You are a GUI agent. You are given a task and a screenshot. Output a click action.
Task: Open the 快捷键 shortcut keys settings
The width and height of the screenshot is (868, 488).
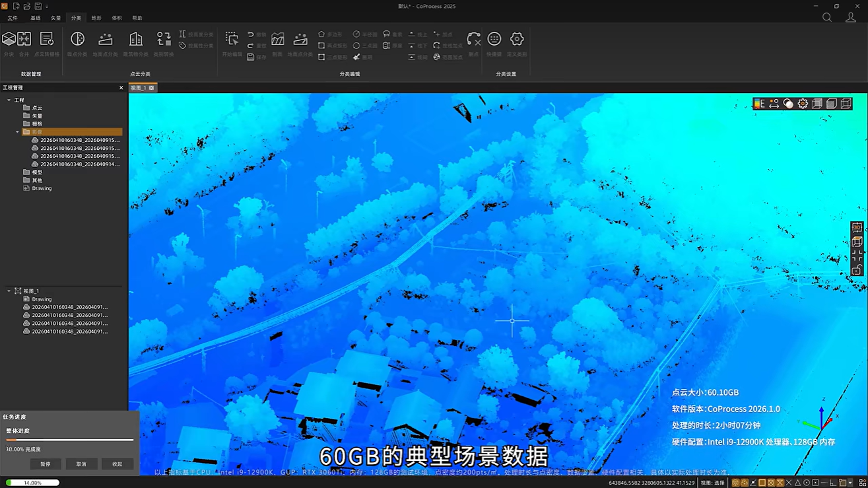click(x=494, y=44)
